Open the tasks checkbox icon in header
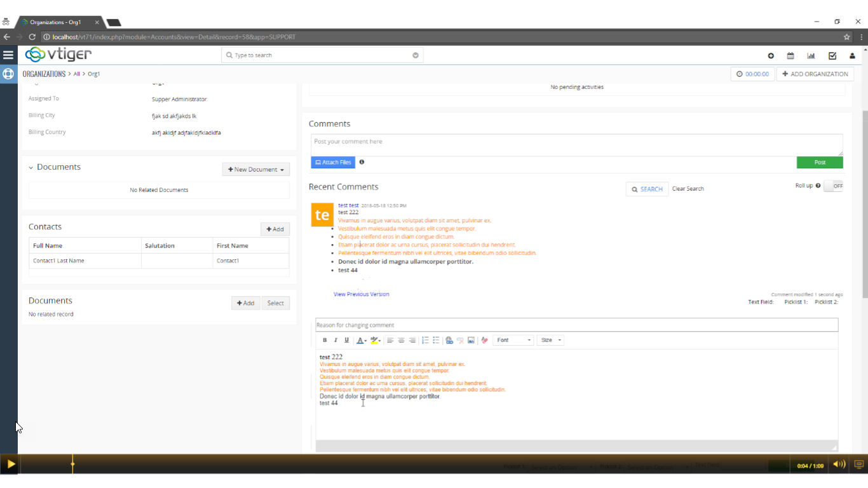 (x=832, y=56)
